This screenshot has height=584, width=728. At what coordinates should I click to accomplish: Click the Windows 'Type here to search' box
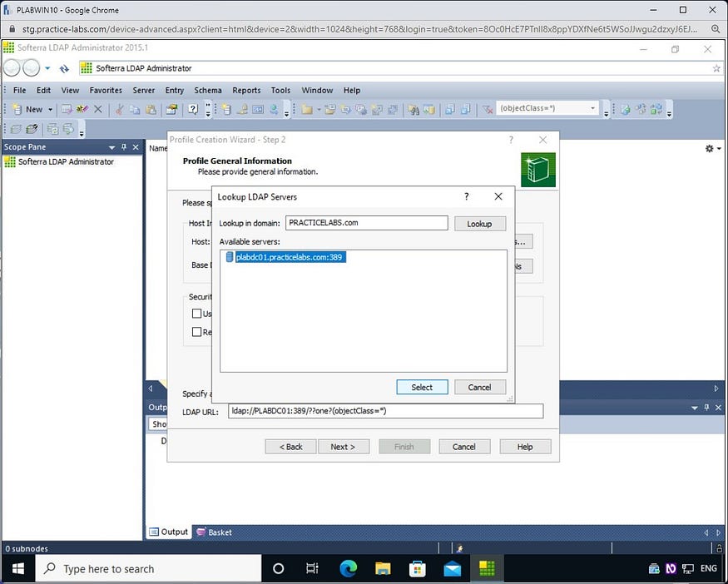click(149, 569)
